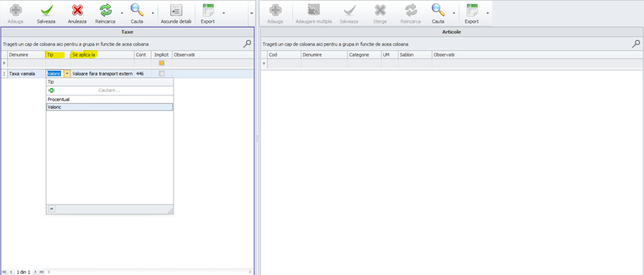Select Valoric from the Tip list

click(55, 107)
